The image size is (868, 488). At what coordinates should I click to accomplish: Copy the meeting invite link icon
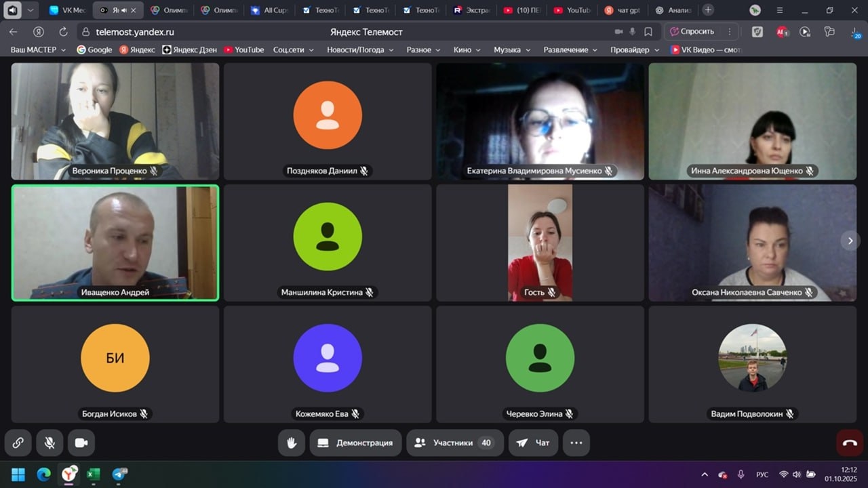click(x=18, y=443)
